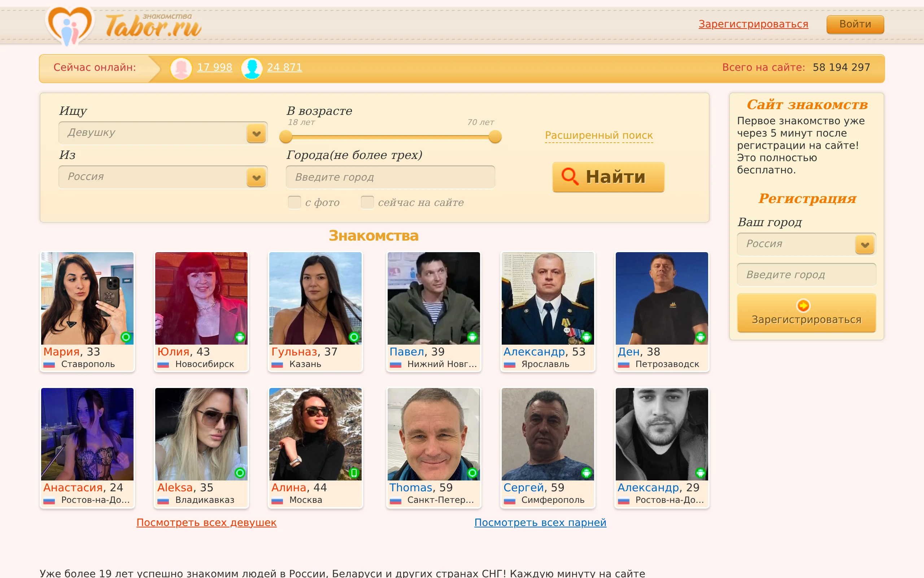
Task: Click Android status icon on Павел's photo
Action: pyautogui.click(x=472, y=337)
